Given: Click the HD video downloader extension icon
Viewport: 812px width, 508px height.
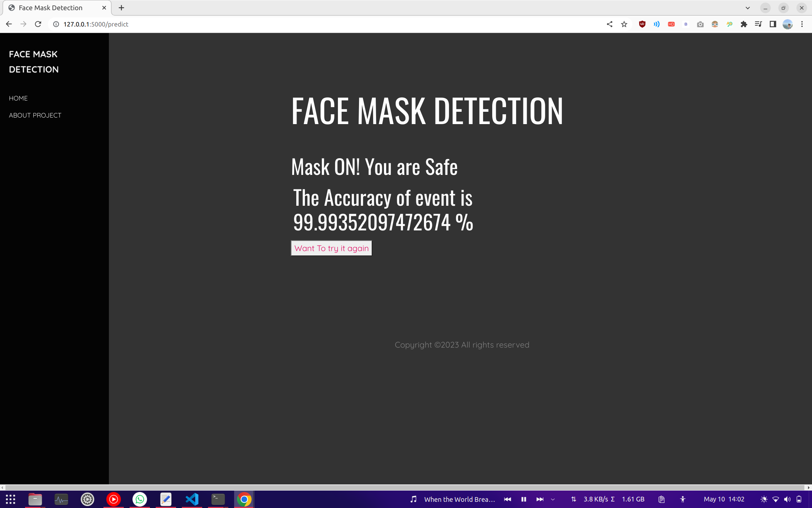Looking at the screenshot, I should (671, 24).
